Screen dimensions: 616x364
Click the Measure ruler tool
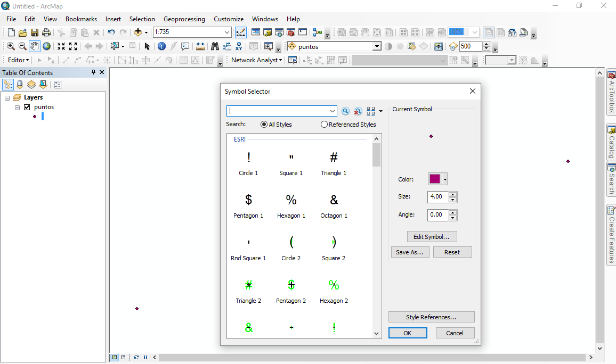201,46
